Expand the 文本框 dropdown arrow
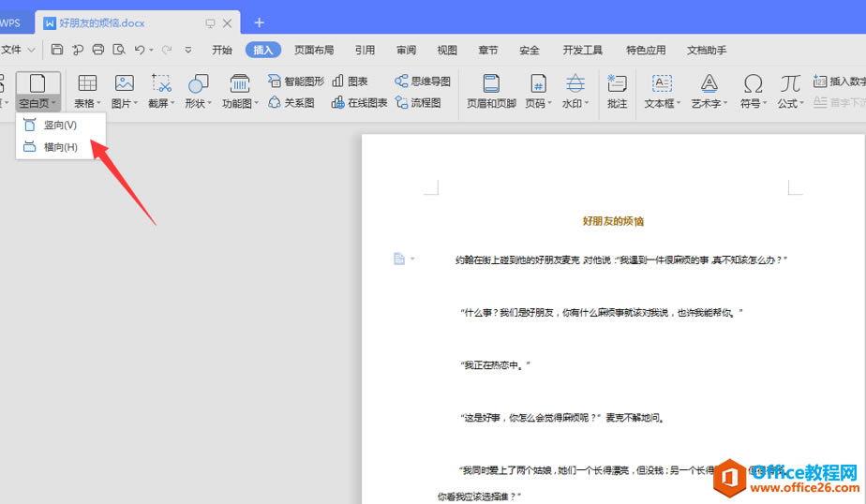 [679, 103]
